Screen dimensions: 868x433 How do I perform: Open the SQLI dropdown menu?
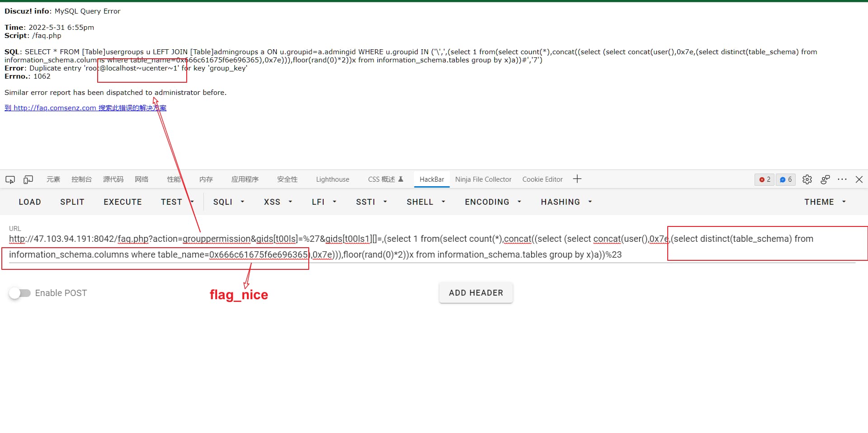[x=229, y=202]
